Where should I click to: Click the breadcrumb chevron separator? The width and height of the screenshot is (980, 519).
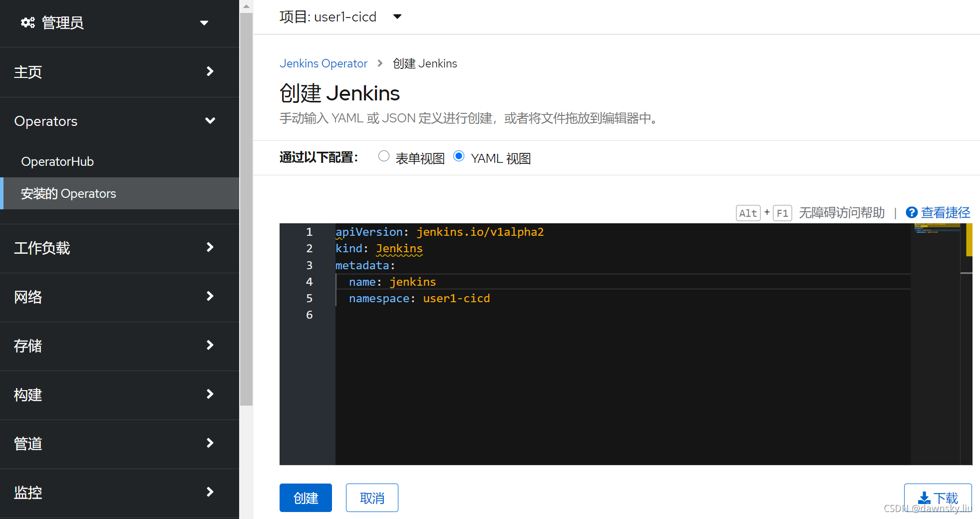click(380, 63)
